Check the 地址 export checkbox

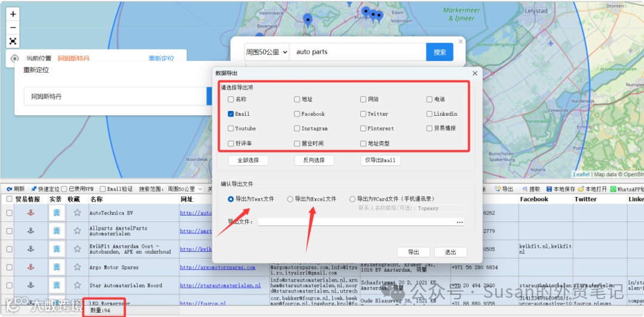click(297, 99)
